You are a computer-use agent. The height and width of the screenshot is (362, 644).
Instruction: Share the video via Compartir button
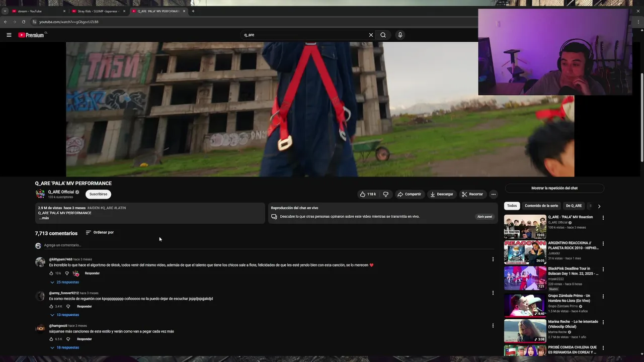[x=409, y=194]
